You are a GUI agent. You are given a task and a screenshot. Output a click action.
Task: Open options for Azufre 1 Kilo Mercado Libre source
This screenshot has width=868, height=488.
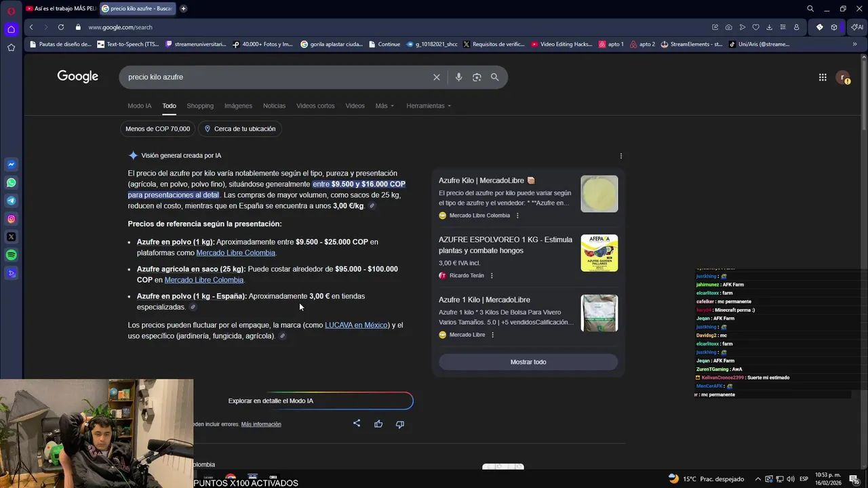[x=492, y=335]
